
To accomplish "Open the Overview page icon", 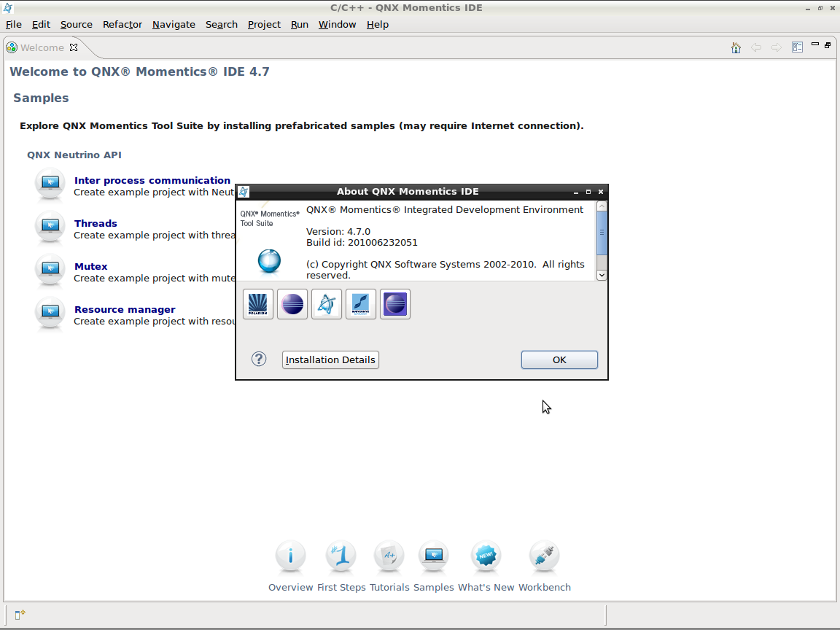I will click(x=290, y=557).
